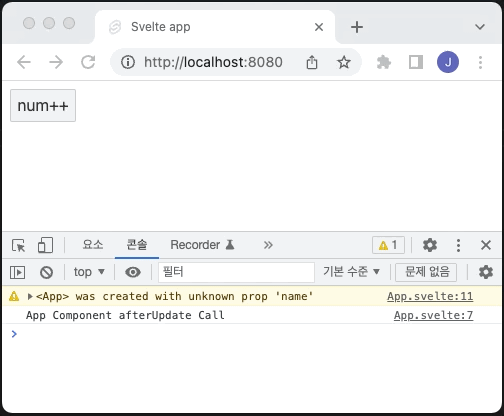Click the num++ button

43,106
